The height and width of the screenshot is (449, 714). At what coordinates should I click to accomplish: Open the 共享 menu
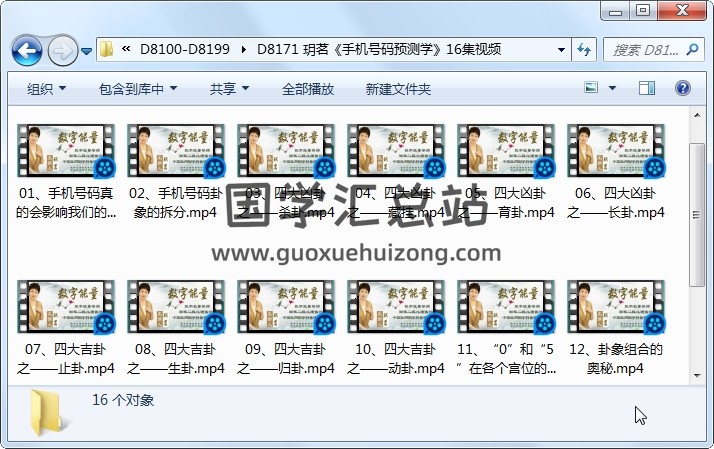(229, 89)
